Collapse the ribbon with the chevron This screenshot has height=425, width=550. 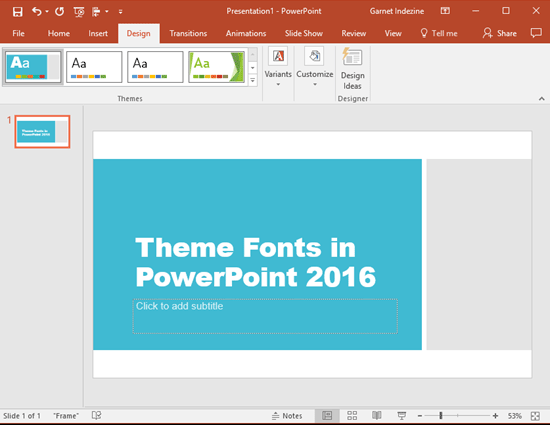[x=542, y=99]
